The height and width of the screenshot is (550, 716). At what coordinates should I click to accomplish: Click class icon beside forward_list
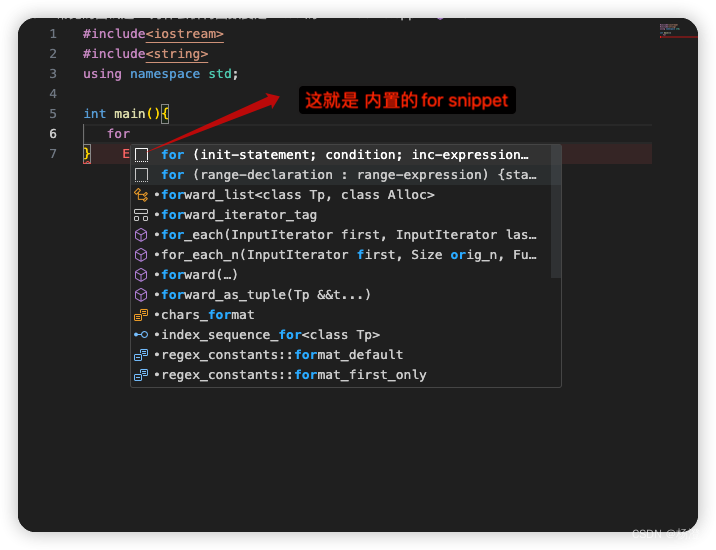141,195
